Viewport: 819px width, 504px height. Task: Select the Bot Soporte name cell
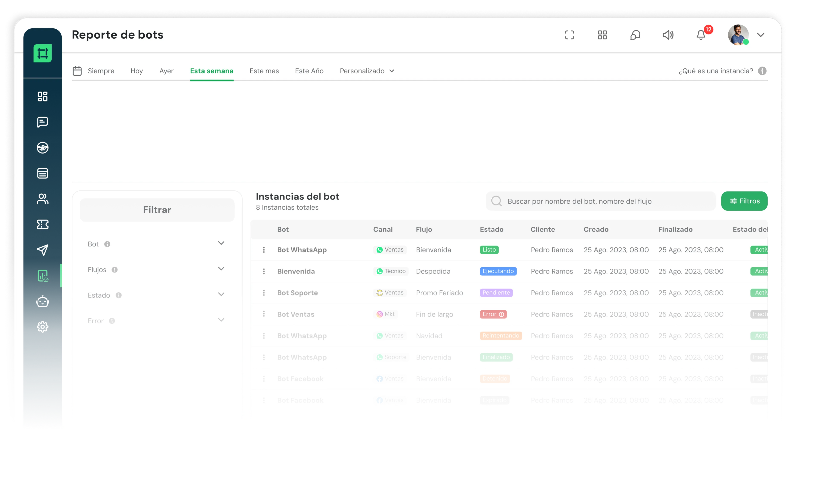point(297,293)
